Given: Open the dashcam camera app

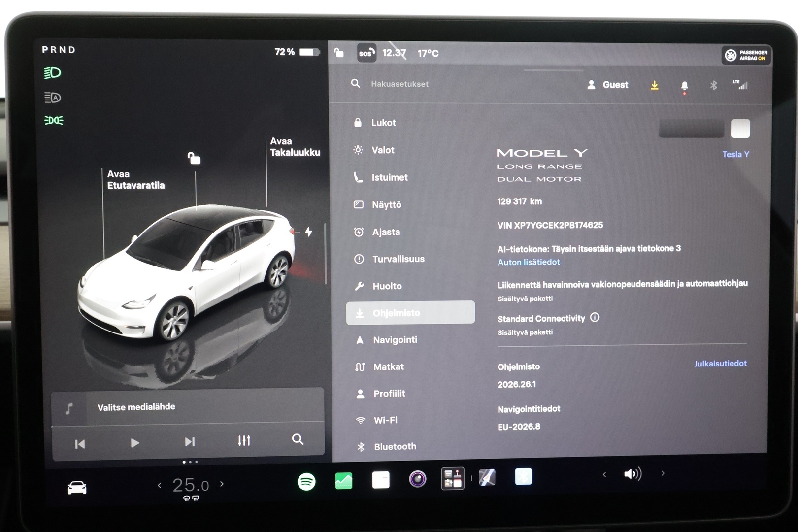Looking at the screenshot, I should click(x=417, y=479).
